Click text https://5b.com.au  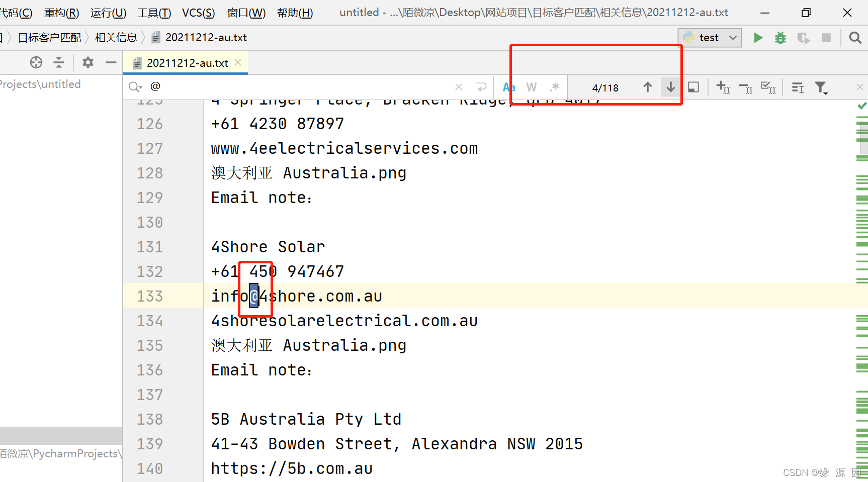[292, 468]
